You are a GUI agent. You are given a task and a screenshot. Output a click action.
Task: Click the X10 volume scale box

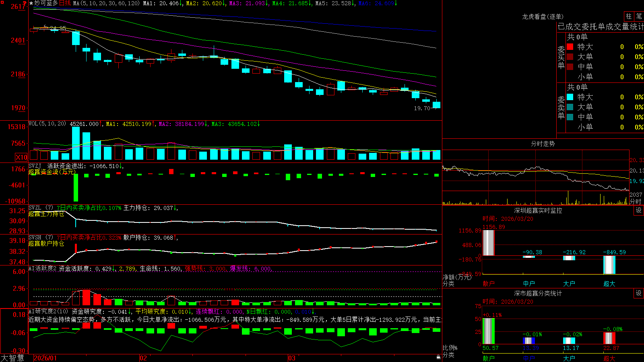(x=21, y=157)
